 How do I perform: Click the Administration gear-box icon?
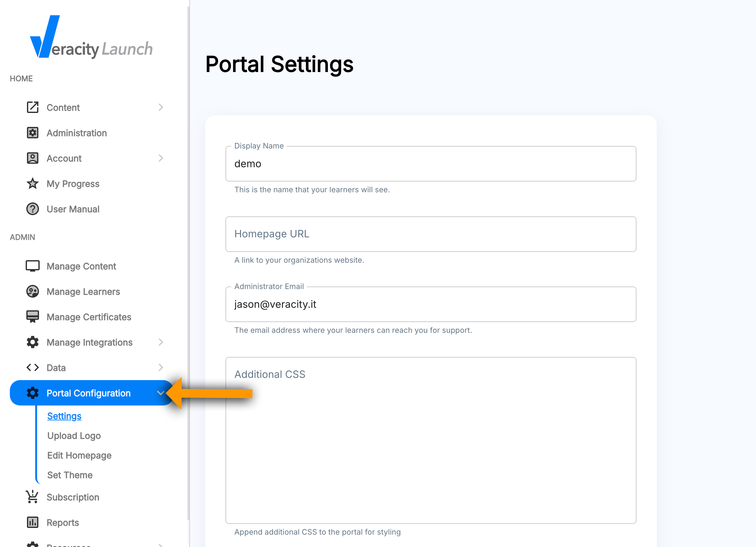pos(32,133)
